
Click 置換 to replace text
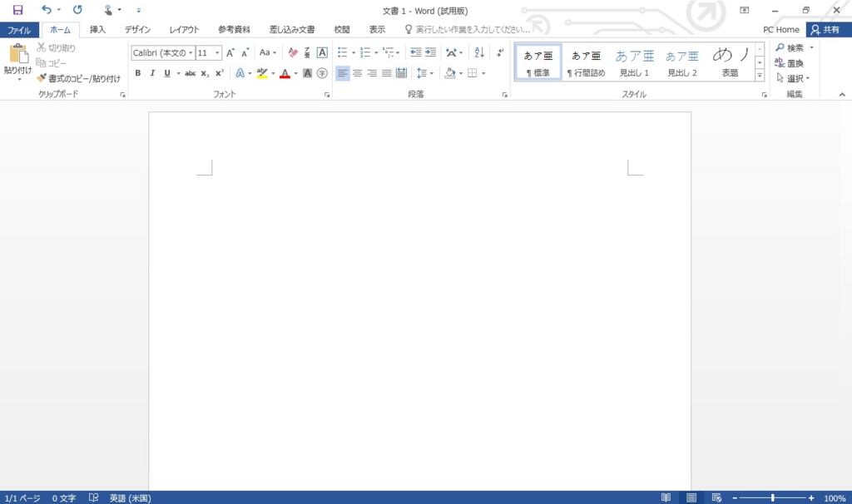point(789,63)
